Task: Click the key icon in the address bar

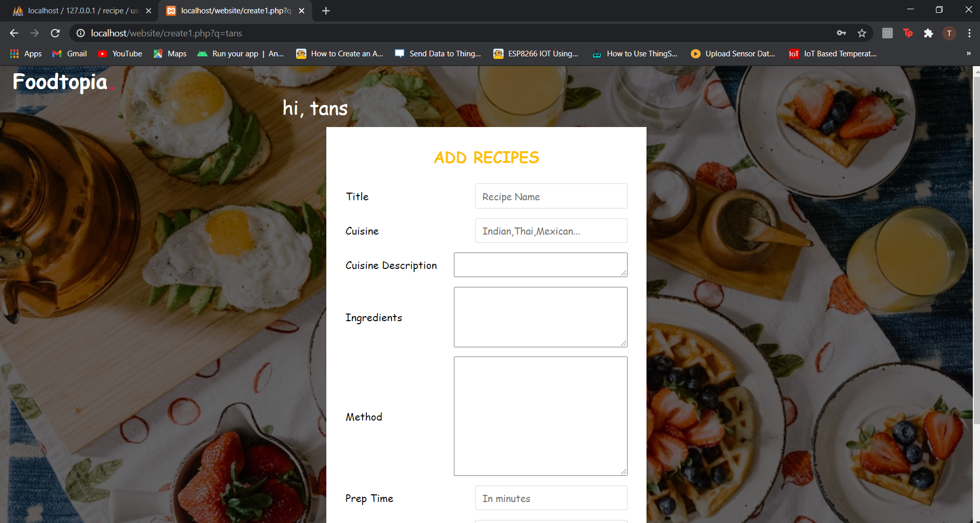Action: [842, 33]
